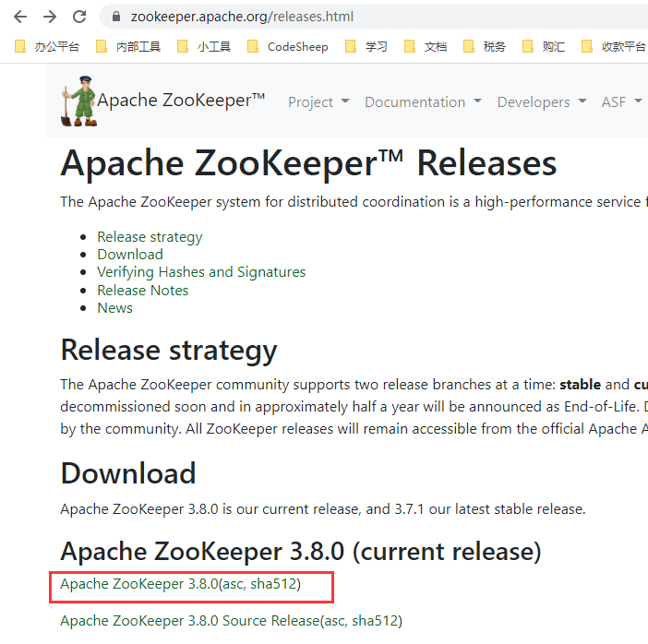The image size is (648, 644).
Task: Click the browser back arrow
Action: click(19, 17)
